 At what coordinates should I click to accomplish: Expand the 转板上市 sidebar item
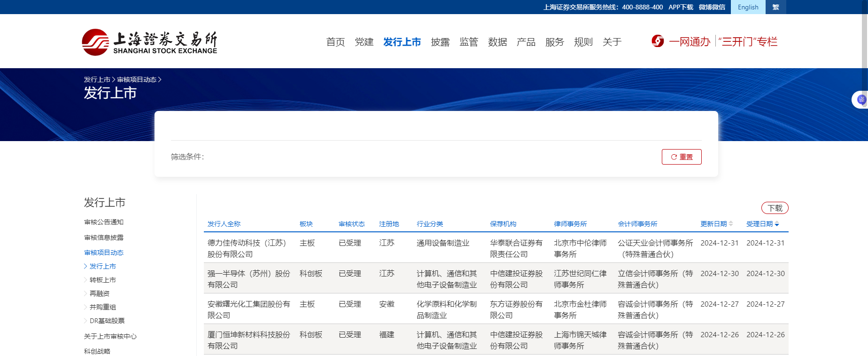[102, 280]
